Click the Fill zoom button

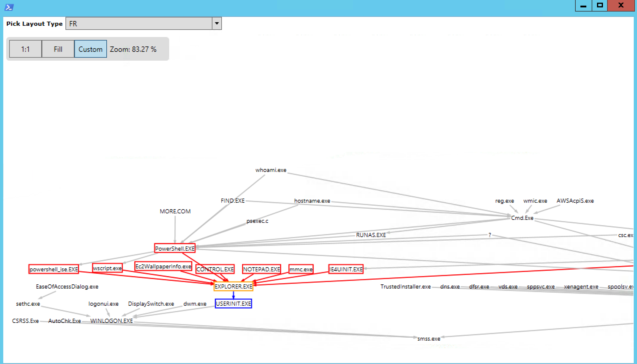(57, 49)
